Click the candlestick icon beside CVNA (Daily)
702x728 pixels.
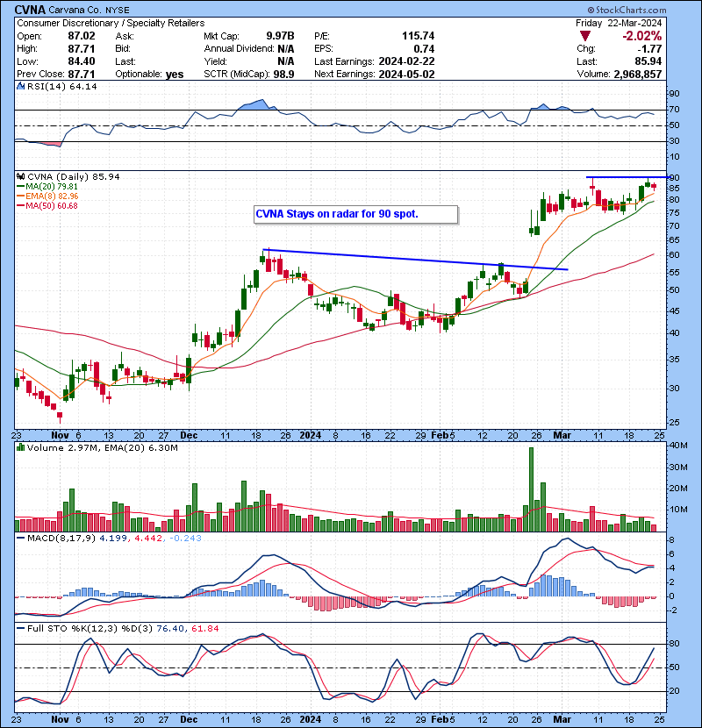click(20, 176)
